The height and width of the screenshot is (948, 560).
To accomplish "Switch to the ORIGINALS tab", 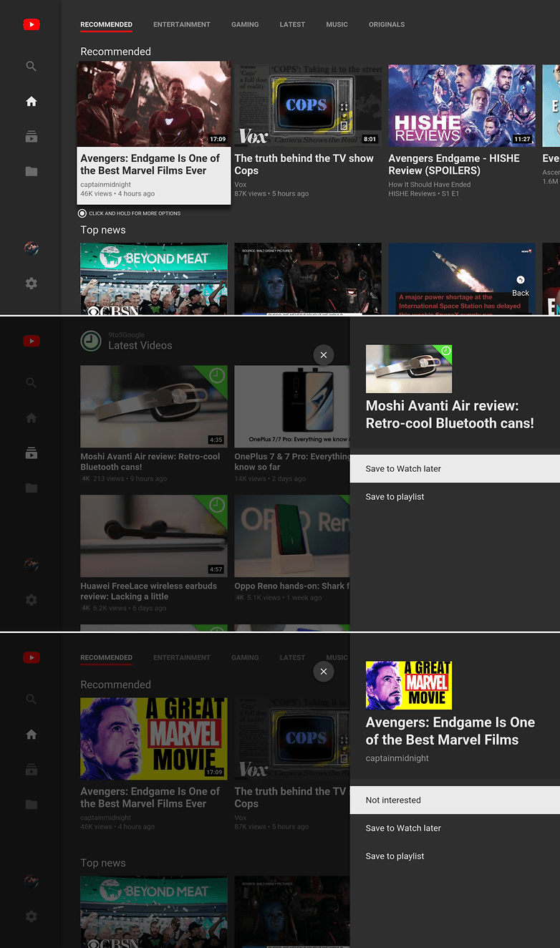I will (387, 24).
